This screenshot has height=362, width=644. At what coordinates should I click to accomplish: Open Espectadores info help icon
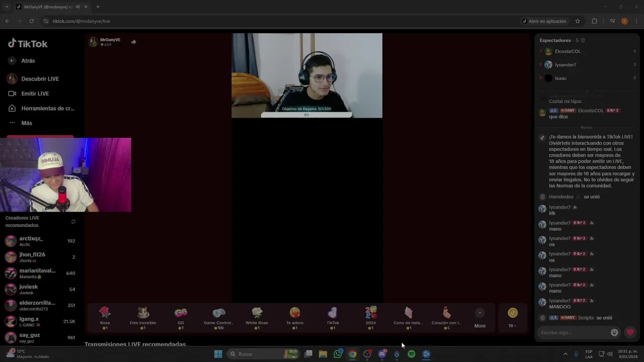(583, 40)
